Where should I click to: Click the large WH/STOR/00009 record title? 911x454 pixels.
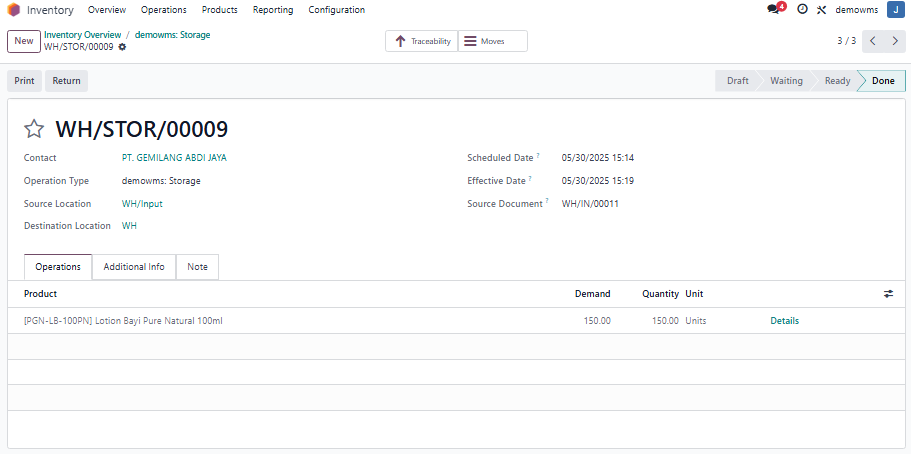pyautogui.click(x=142, y=129)
